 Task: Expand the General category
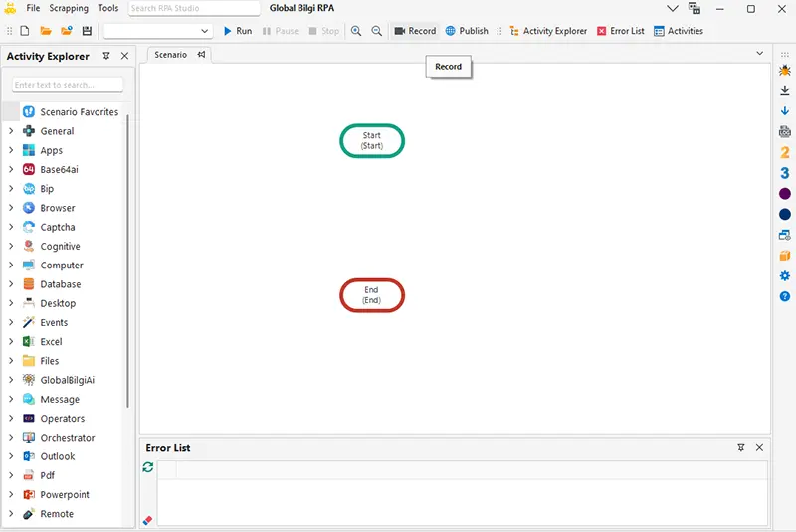[11, 131]
